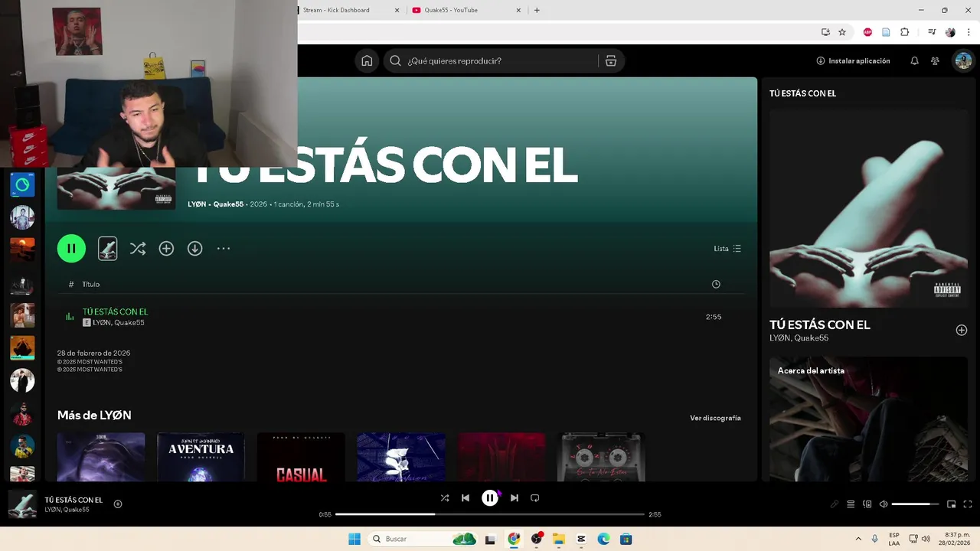Click the install app icon in address bar

click(x=825, y=32)
